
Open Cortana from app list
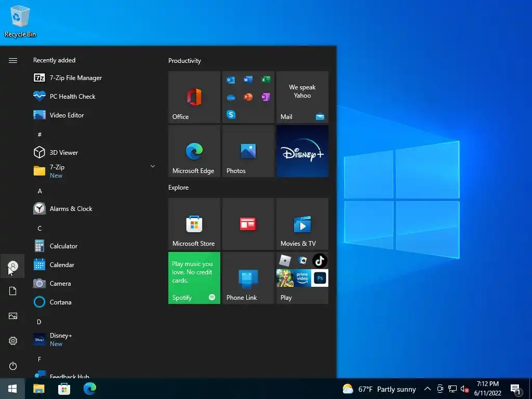coord(94,302)
